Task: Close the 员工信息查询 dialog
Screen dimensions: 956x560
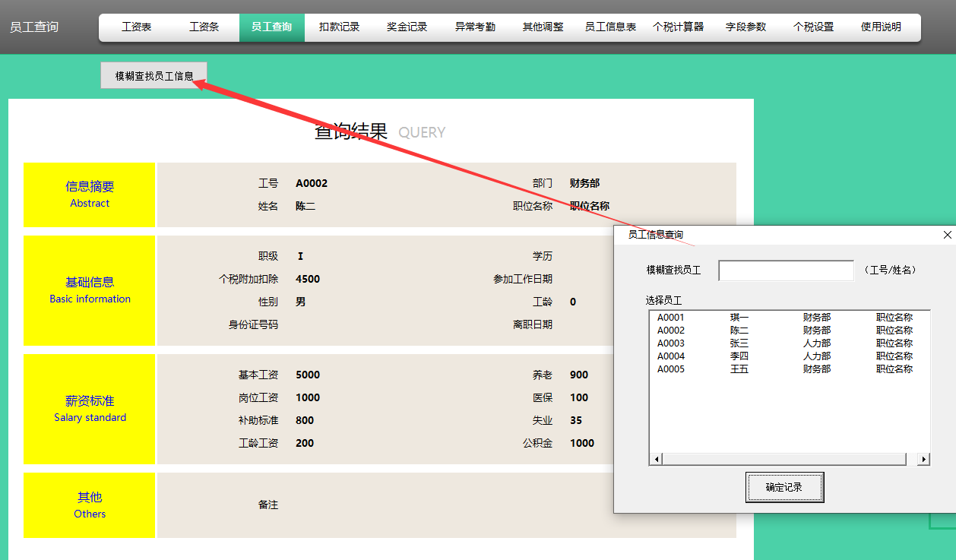Action: click(946, 235)
